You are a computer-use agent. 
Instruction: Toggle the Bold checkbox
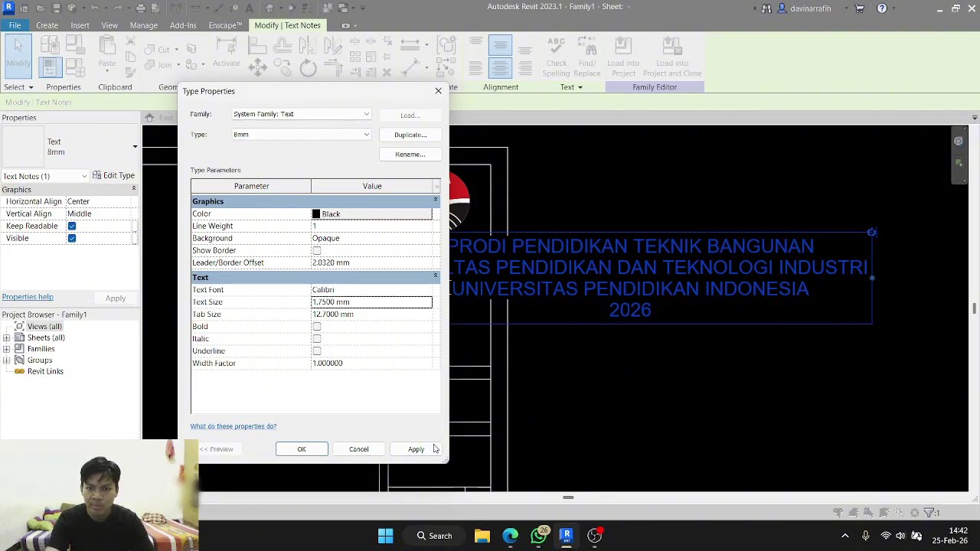click(x=317, y=327)
